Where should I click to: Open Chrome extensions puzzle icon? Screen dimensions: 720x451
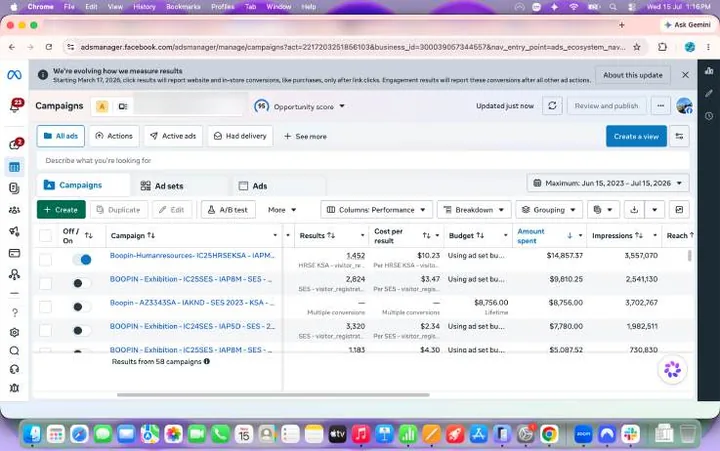click(662, 47)
